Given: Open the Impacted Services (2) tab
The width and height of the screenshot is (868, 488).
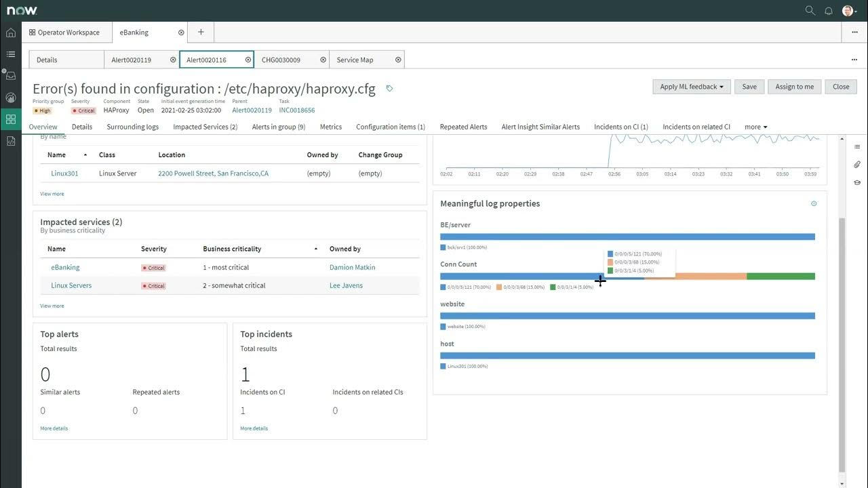Looking at the screenshot, I should [205, 127].
